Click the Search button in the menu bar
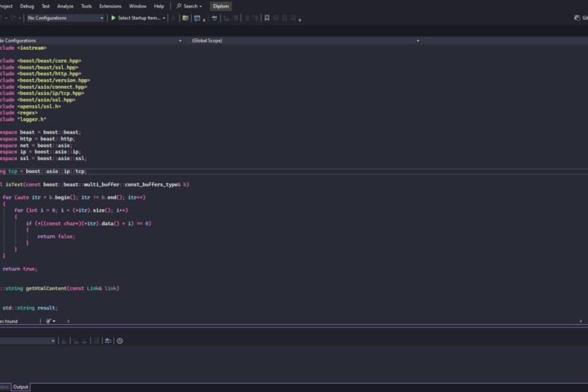 [189, 6]
